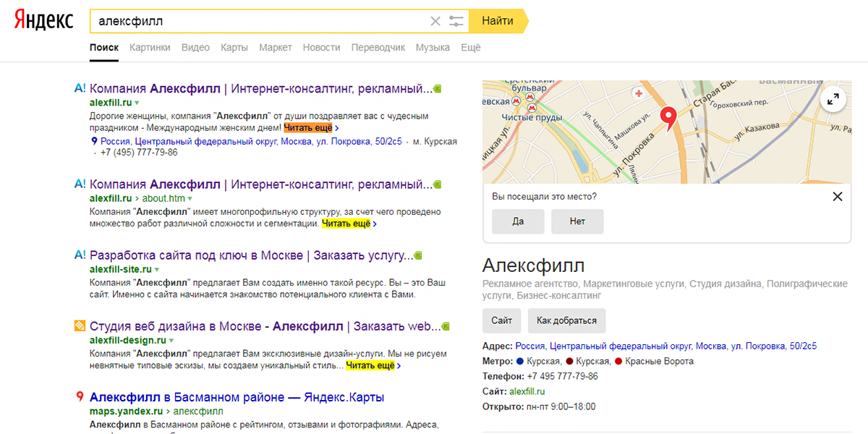Open Алексфилл в Басманном районе Яндекс.Карты result
This screenshot has width=868, height=434.
coord(237,397)
